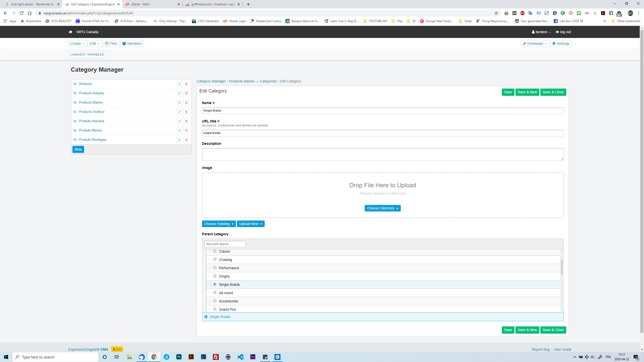Click the Keyword Search field
This screenshot has height=362, width=644.
point(224,244)
